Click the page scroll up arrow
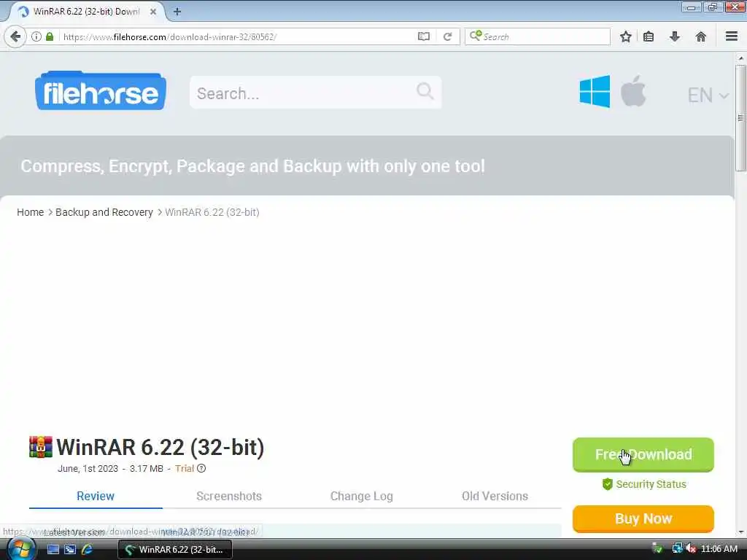Screen dimensions: 747x560 [740, 58]
